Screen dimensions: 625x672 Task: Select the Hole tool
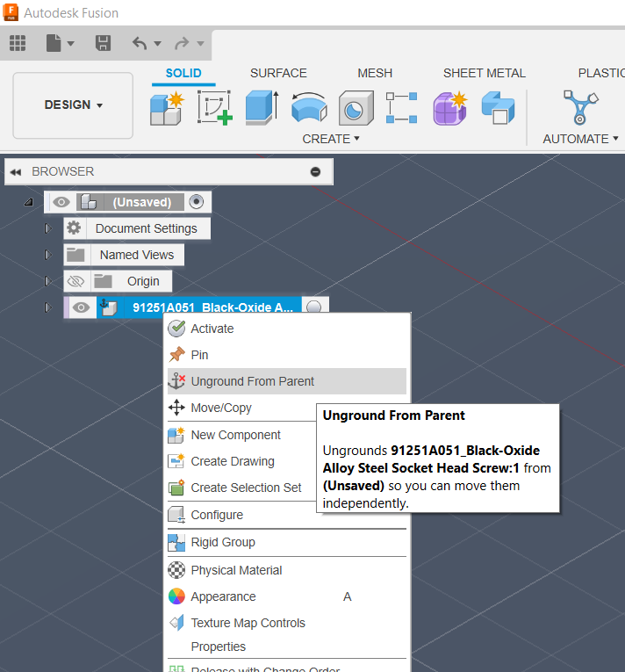click(x=356, y=108)
